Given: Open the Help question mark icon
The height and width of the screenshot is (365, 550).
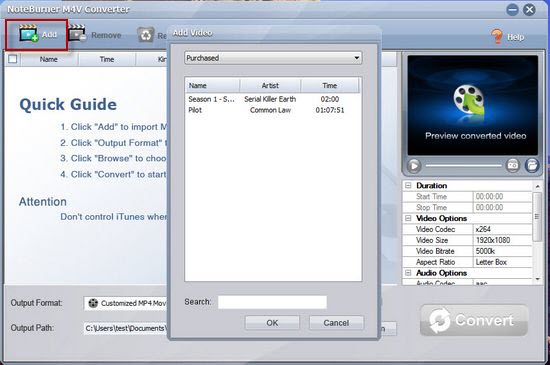Looking at the screenshot, I should point(496,36).
